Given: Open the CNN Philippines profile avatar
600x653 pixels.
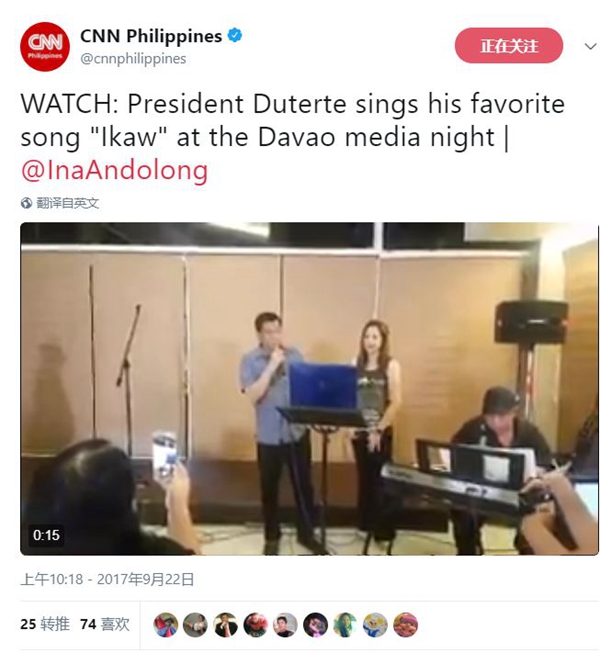Looking at the screenshot, I should [45, 47].
